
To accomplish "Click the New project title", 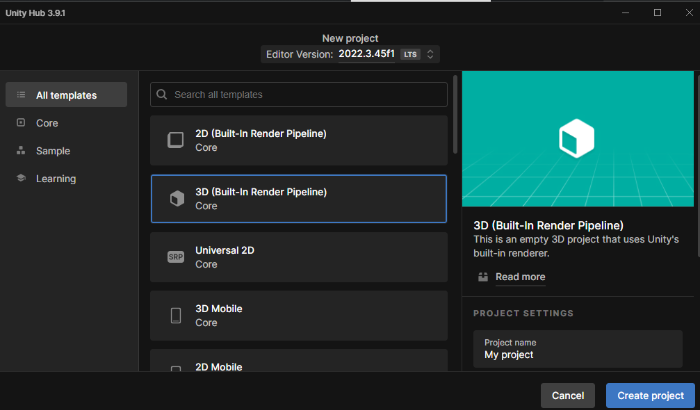I will (x=350, y=38).
